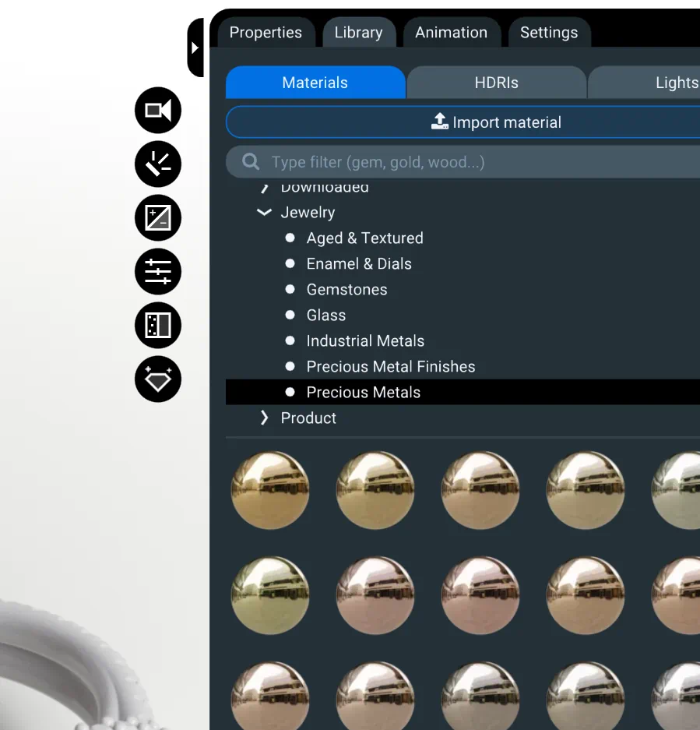Select the Jewelry folder label
Screen dimensions: 700x730
308,212
